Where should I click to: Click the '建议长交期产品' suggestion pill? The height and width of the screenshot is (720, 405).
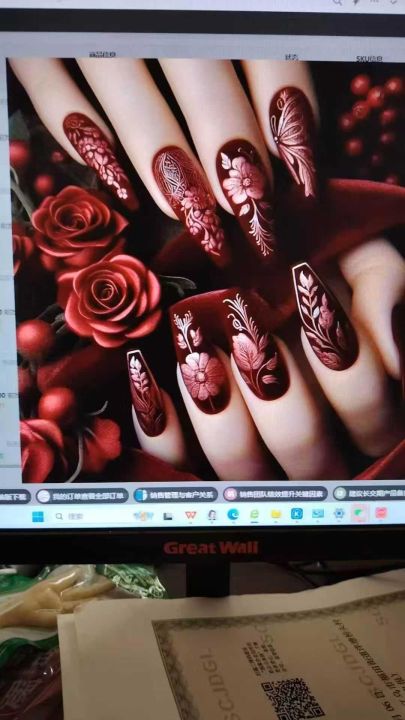point(369,494)
